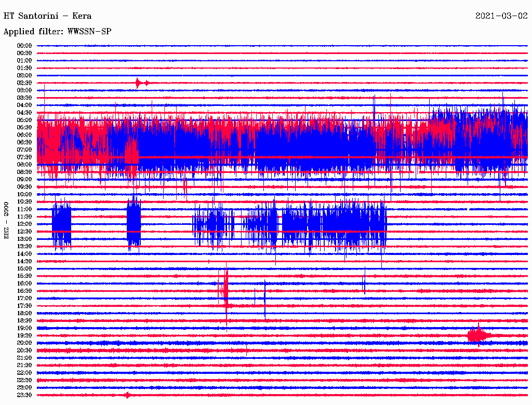Image resolution: width=532 pixels, height=405 pixels.
Task: Select the 05:30 time label
Action: 24,127
